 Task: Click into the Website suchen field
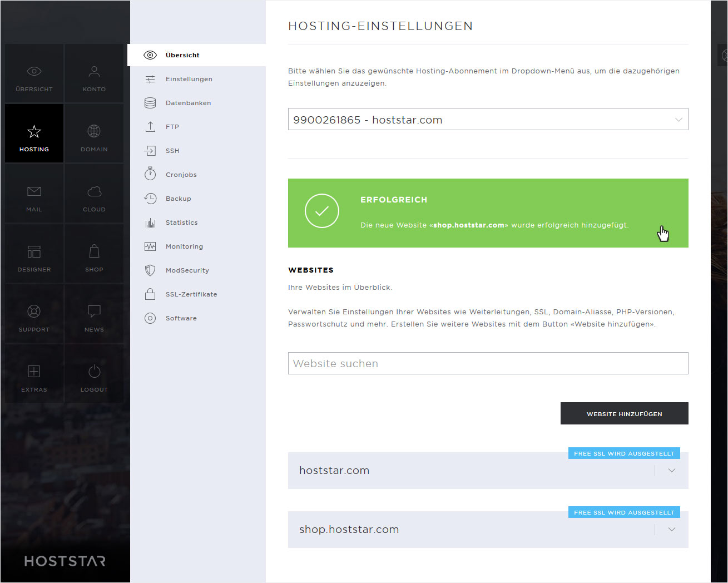(x=488, y=363)
